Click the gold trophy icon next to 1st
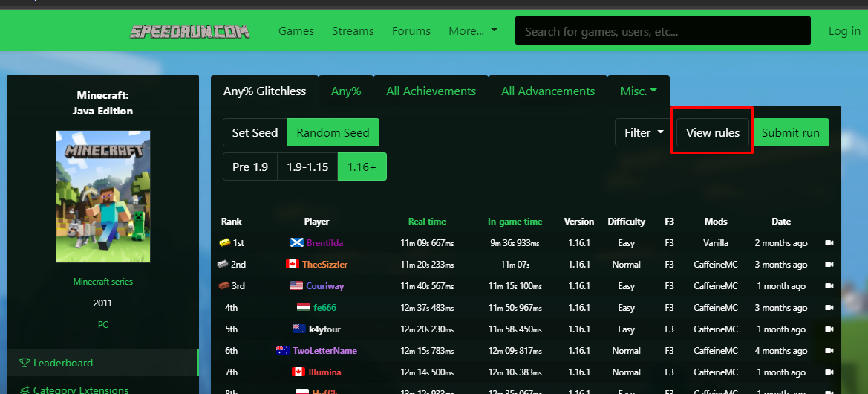The height and width of the screenshot is (394, 868). (224, 242)
